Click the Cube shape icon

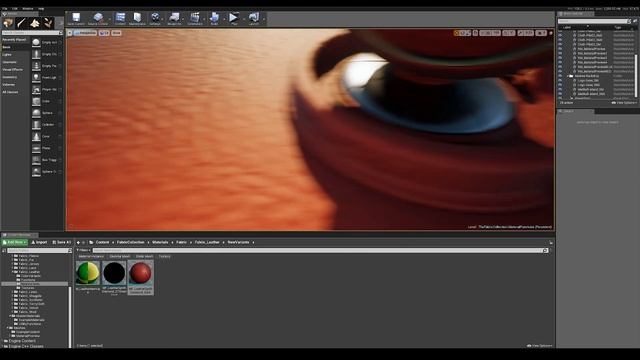point(36,101)
